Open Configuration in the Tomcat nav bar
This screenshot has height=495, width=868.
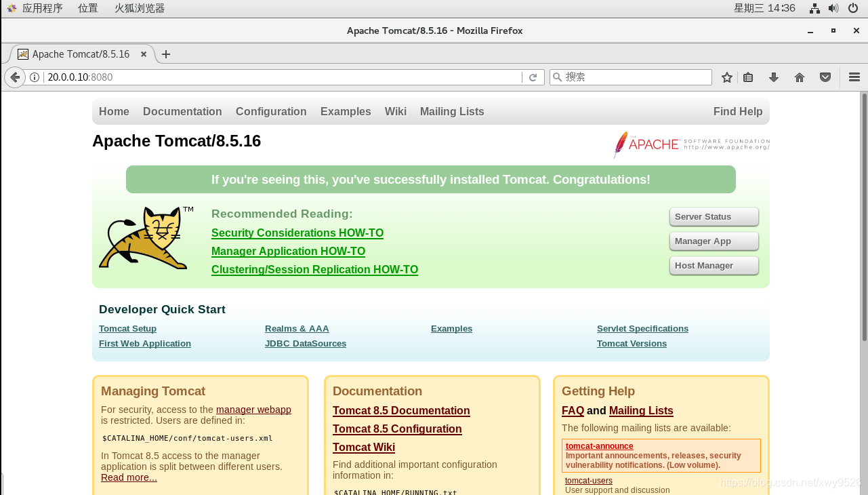[x=271, y=112]
